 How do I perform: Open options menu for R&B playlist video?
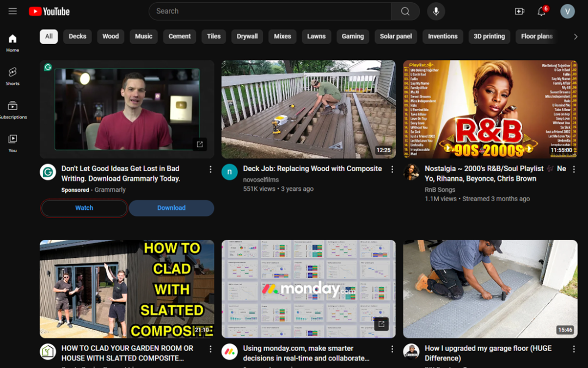point(574,170)
